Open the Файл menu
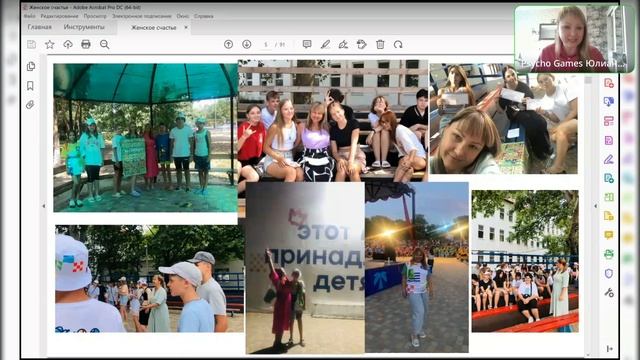640x360 pixels. point(29,16)
